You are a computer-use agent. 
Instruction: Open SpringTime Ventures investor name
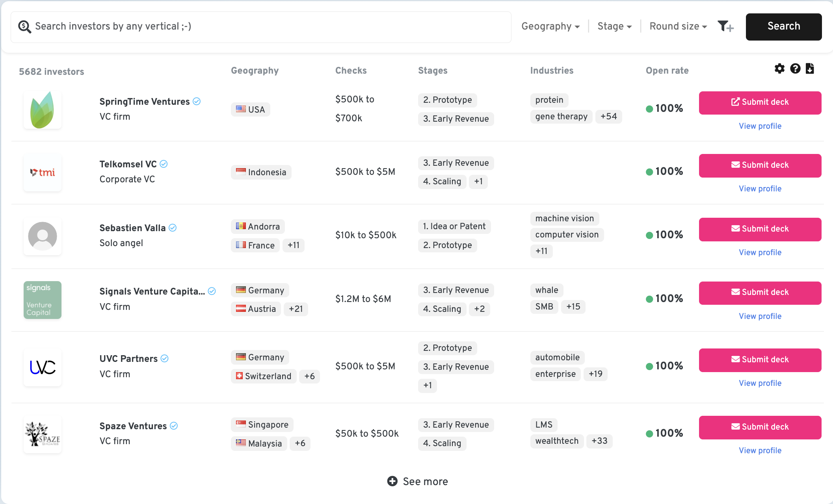click(145, 102)
